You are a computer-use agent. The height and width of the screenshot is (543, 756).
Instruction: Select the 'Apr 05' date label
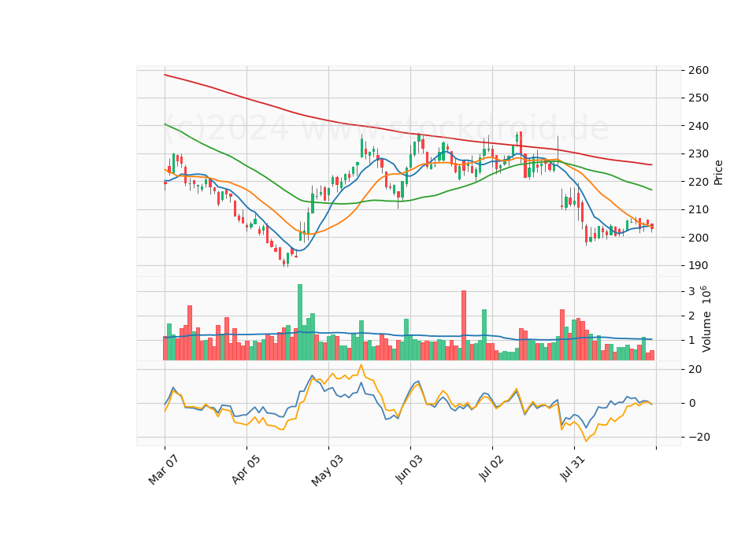coord(246,469)
